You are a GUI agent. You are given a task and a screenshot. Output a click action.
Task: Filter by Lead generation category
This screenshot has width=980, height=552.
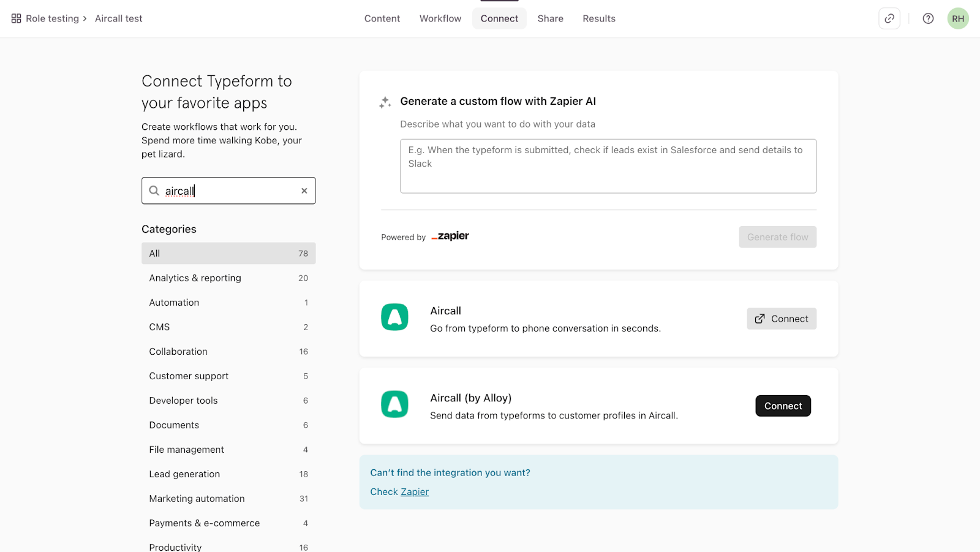[228, 474]
